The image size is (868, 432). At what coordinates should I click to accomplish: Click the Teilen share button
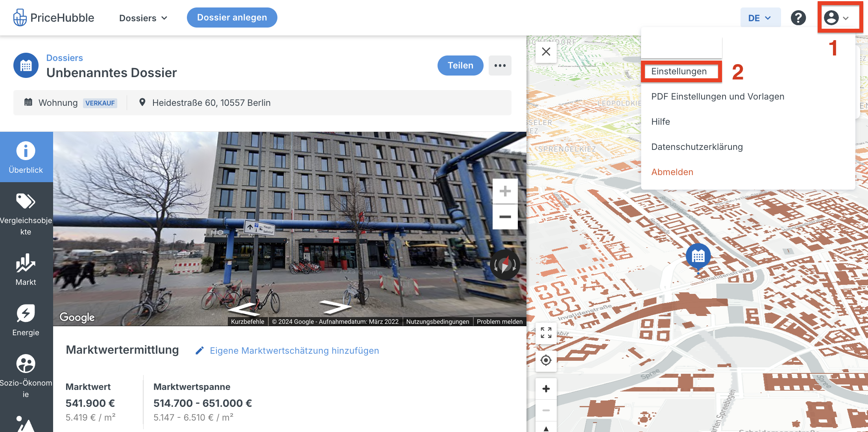click(460, 65)
